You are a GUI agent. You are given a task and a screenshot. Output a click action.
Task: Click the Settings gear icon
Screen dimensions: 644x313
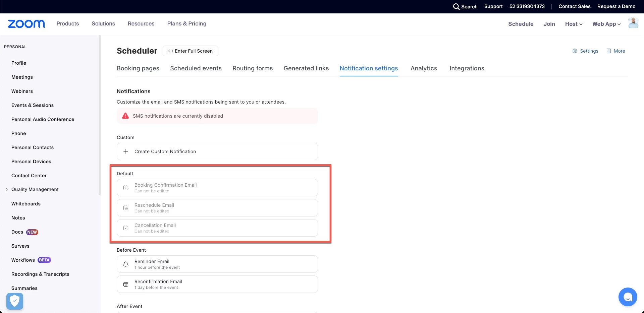coord(575,51)
